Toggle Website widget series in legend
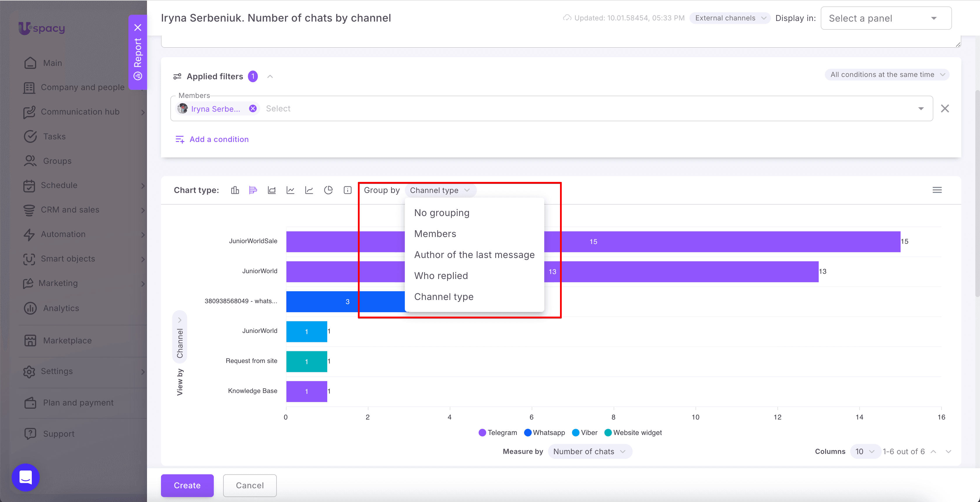Screen dimensions: 980x502 coord(633,432)
